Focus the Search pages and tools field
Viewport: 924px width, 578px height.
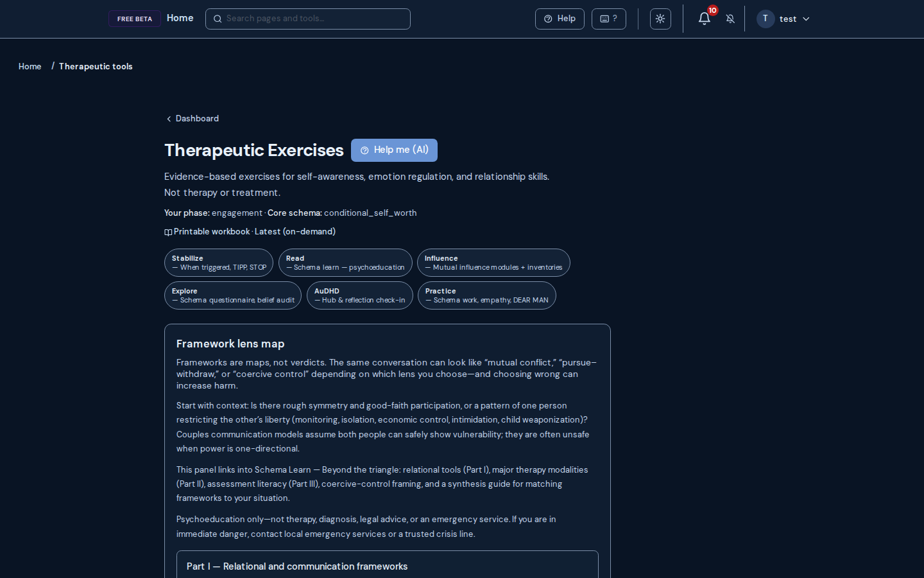point(308,19)
